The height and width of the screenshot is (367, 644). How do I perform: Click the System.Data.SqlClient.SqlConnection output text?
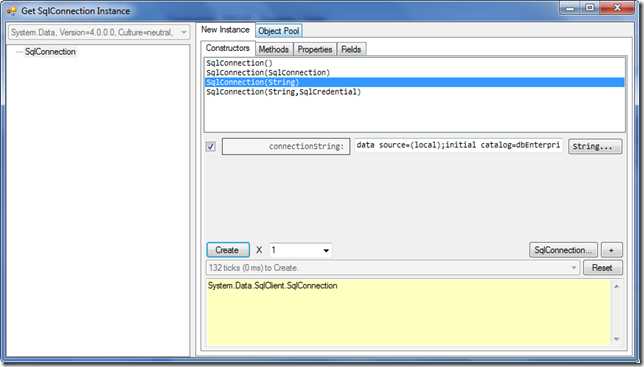pos(272,286)
